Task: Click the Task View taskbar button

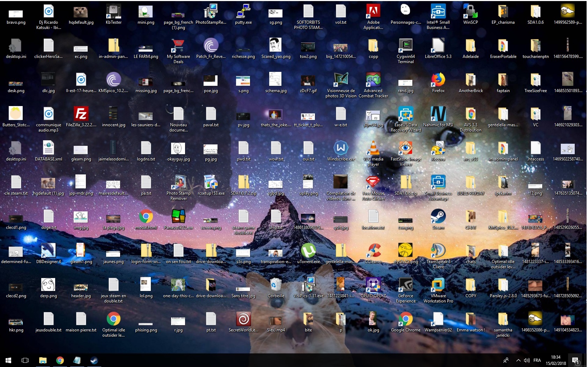Action: pyautogui.click(x=25, y=360)
